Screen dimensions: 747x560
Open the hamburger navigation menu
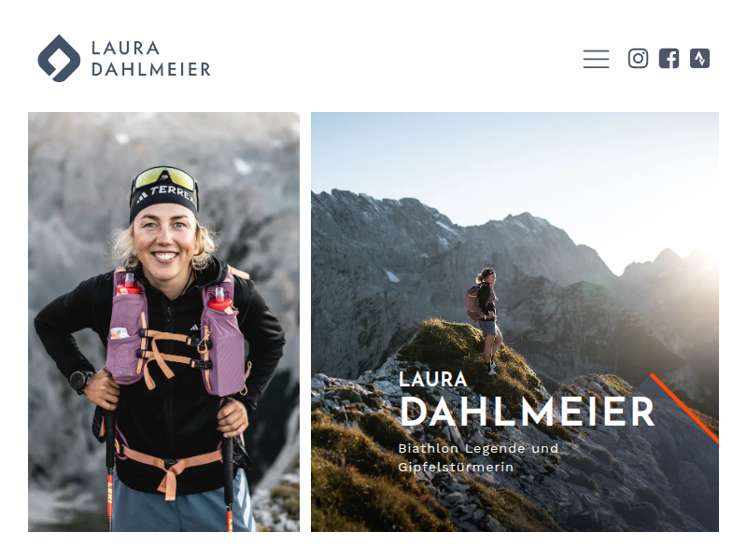tap(596, 59)
